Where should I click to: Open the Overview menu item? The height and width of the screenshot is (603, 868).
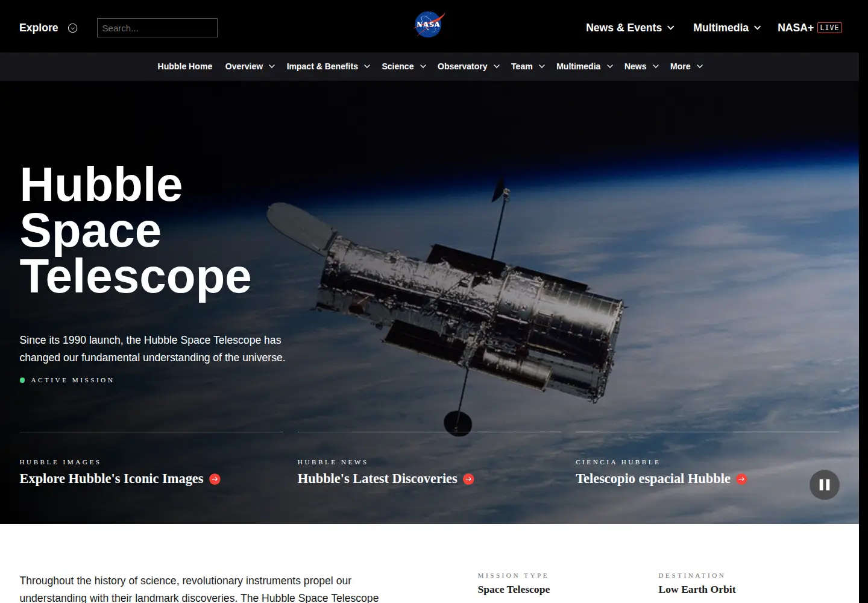click(x=244, y=66)
